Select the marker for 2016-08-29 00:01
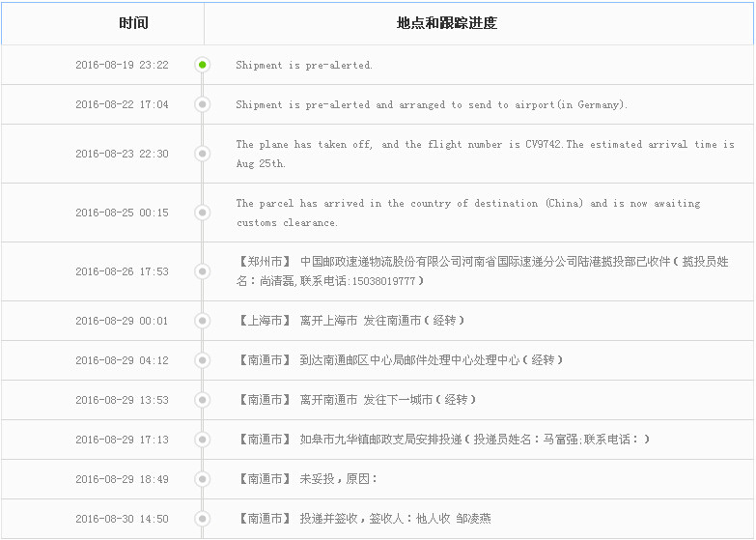The width and height of the screenshot is (756, 540). 203,321
